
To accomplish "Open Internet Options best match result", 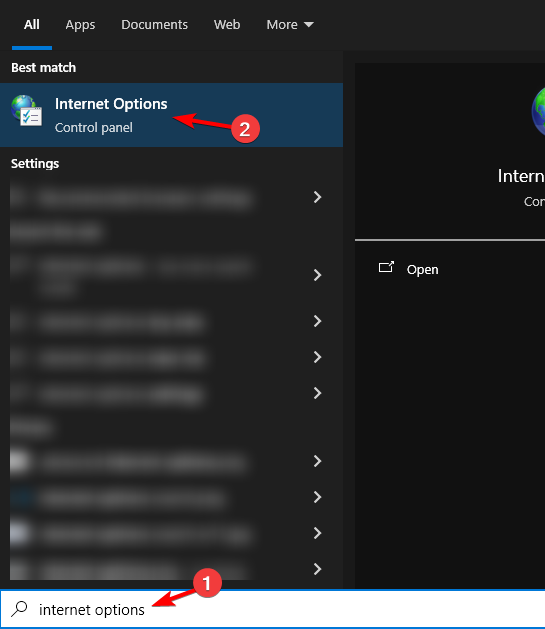I will 171,115.
